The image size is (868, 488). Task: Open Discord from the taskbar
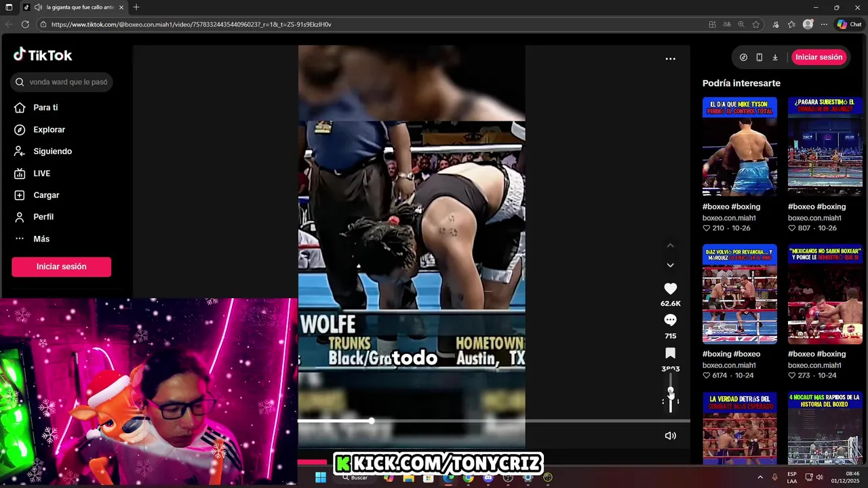tap(488, 477)
